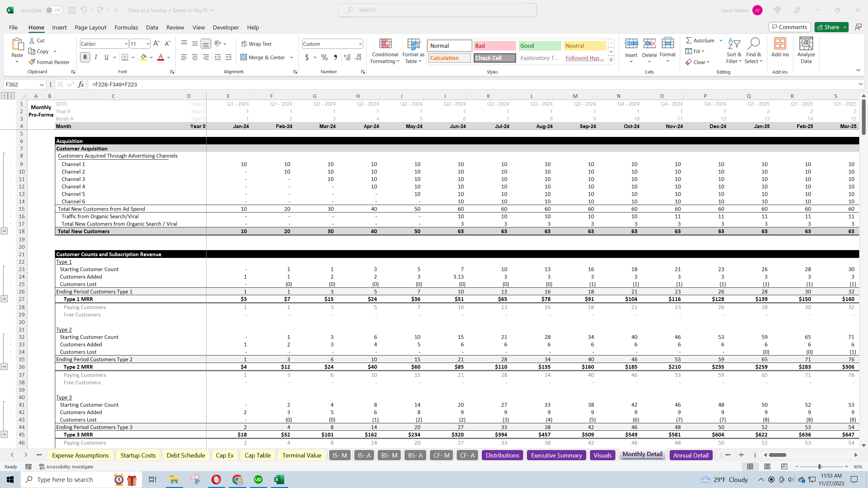Apply the Bad cell style
The height and width of the screenshot is (488, 868).
coord(494,45)
